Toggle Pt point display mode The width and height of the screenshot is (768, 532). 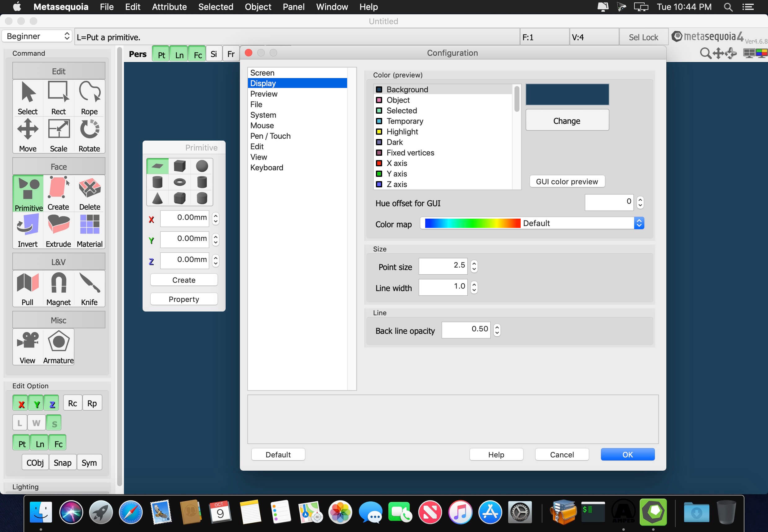pos(161,54)
